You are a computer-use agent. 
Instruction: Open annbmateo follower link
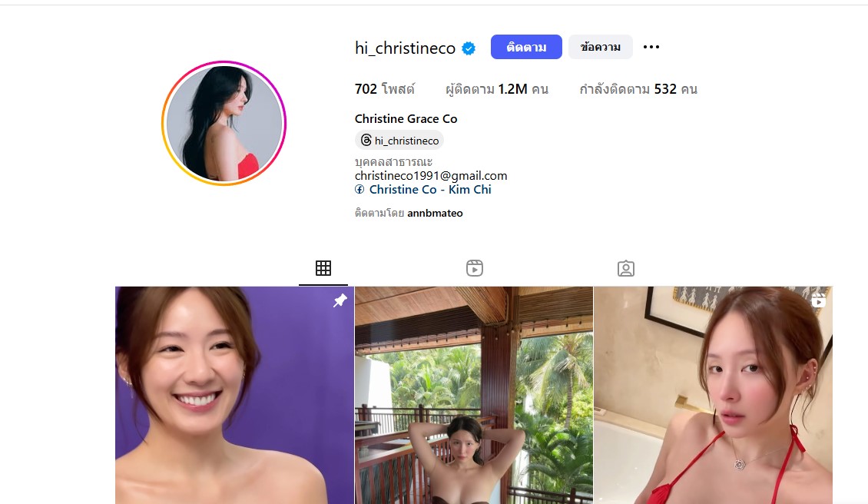(435, 214)
